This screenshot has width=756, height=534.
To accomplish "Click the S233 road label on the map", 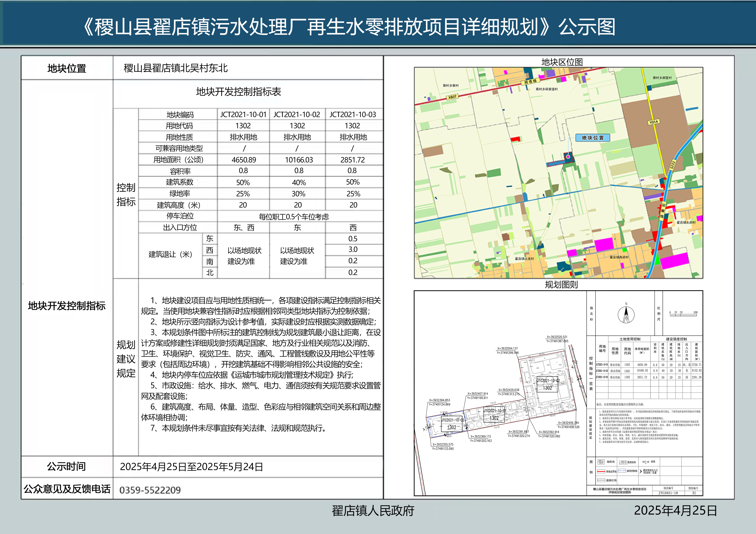I will (x=672, y=165).
